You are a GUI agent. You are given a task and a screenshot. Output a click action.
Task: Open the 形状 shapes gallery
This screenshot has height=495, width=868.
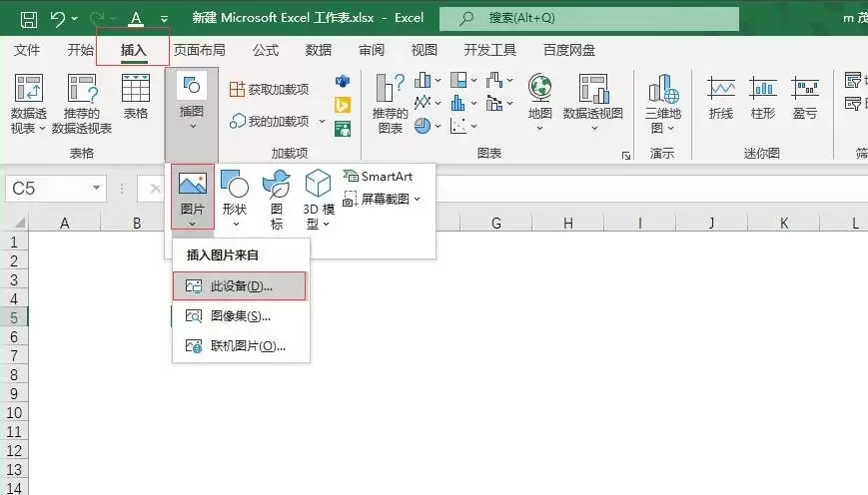[x=235, y=198]
